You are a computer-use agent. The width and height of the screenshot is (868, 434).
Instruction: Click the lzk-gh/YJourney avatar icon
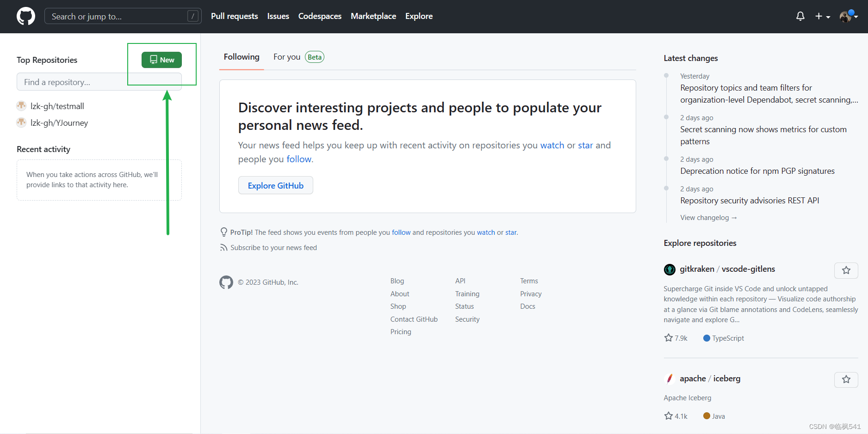coord(21,122)
